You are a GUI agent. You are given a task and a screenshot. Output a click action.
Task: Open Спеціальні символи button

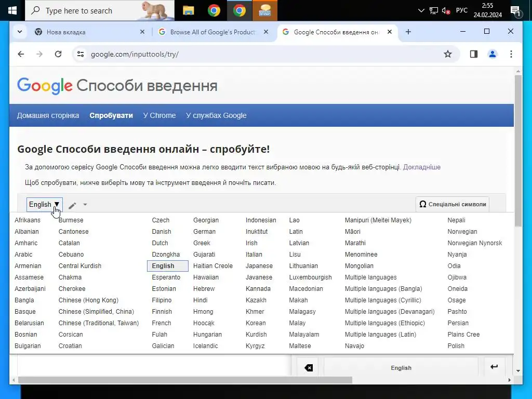[x=453, y=204]
